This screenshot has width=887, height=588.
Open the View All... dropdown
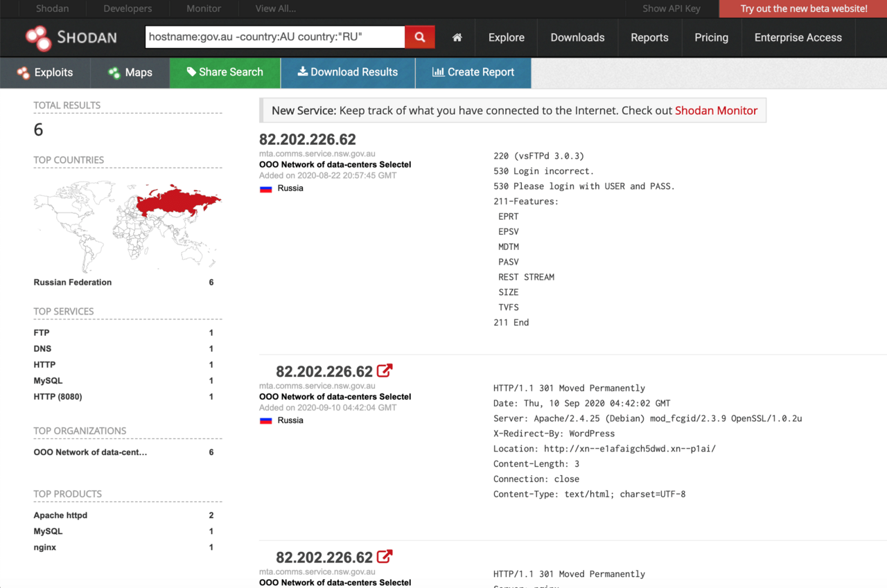[275, 8]
